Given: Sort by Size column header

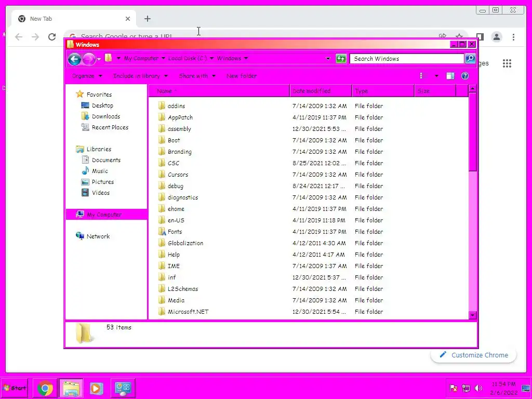Looking at the screenshot, I should coord(435,91).
